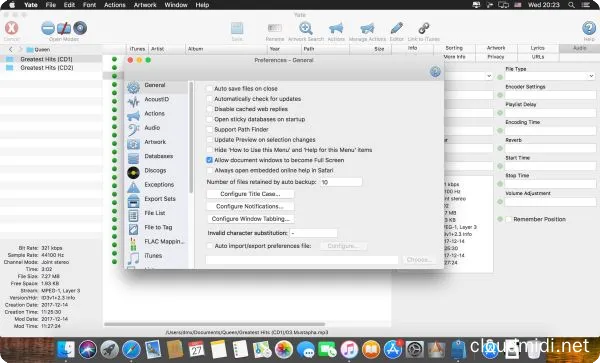The image size is (600, 363).
Task: Toggle Support Path Finder checkbox
Action: pyautogui.click(x=209, y=130)
